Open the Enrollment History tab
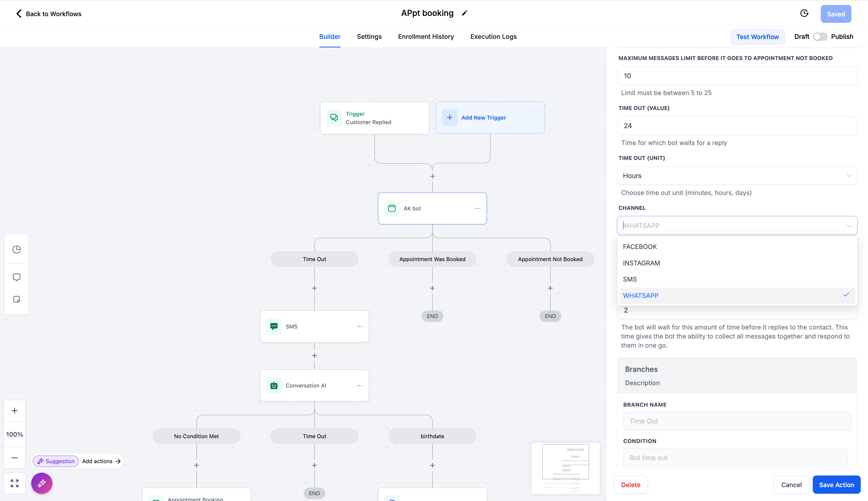Screen dimensions: 868x501 tap(426, 37)
